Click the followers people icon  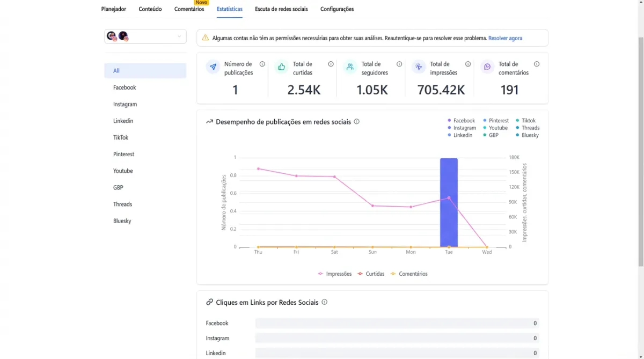click(x=350, y=67)
